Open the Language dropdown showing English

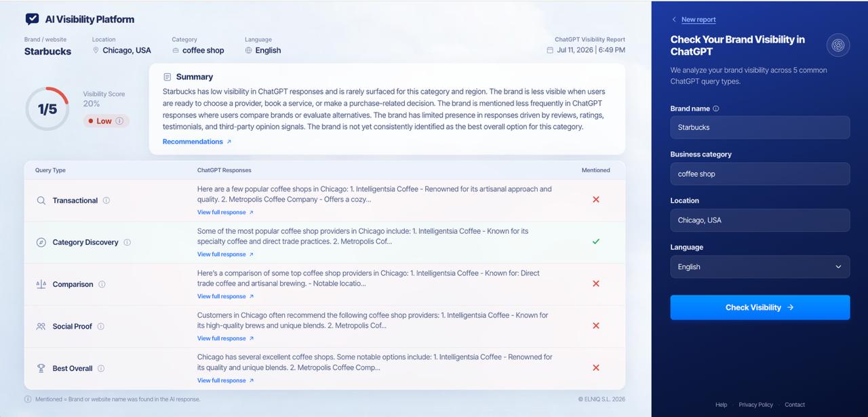pos(760,266)
